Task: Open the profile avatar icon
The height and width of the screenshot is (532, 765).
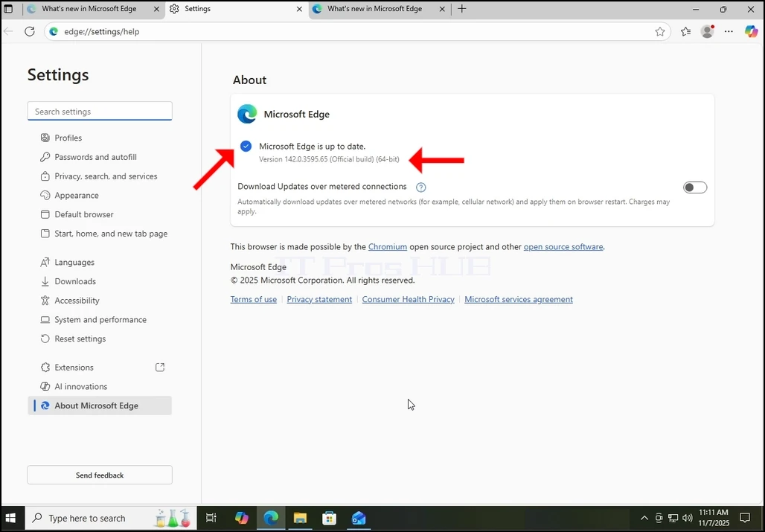Action: coord(708,32)
